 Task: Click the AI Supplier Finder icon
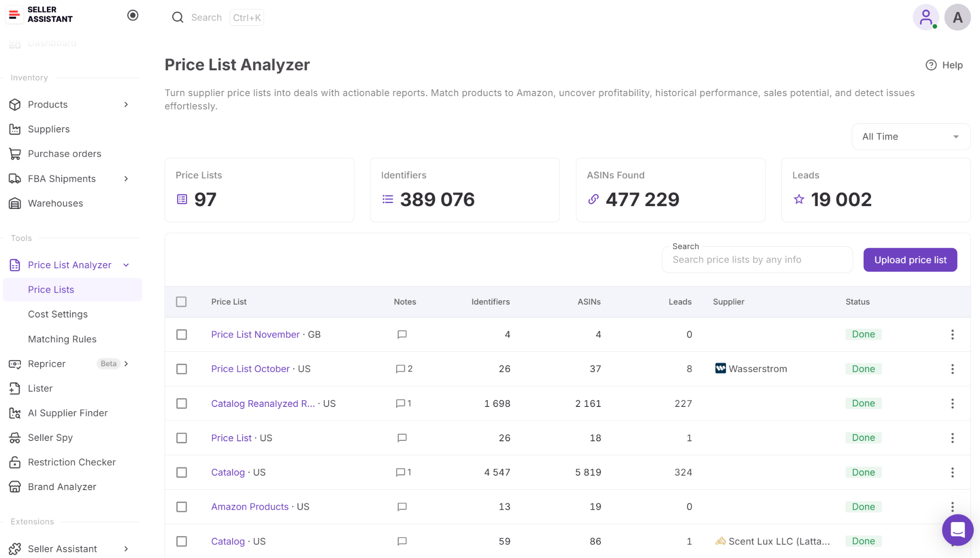(x=15, y=413)
